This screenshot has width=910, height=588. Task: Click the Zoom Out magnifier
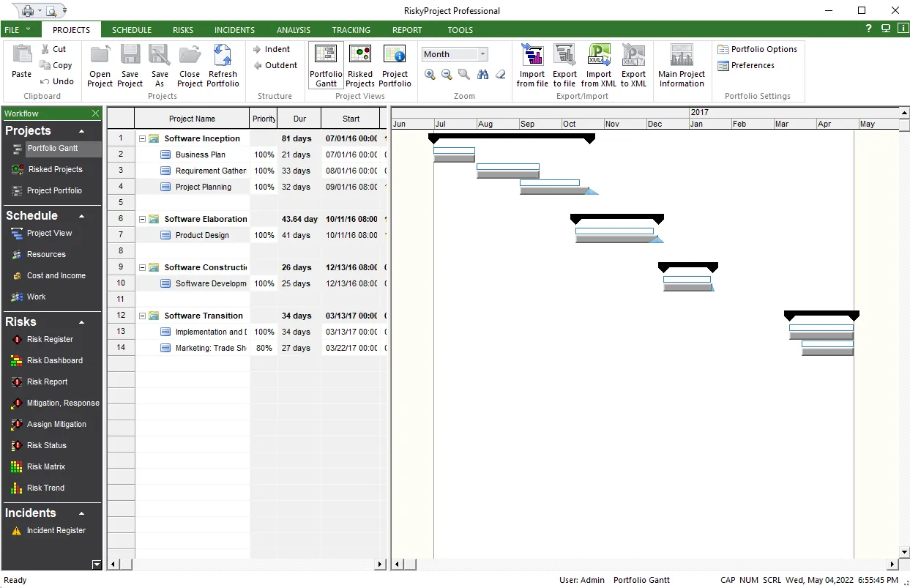coord(447,74)
